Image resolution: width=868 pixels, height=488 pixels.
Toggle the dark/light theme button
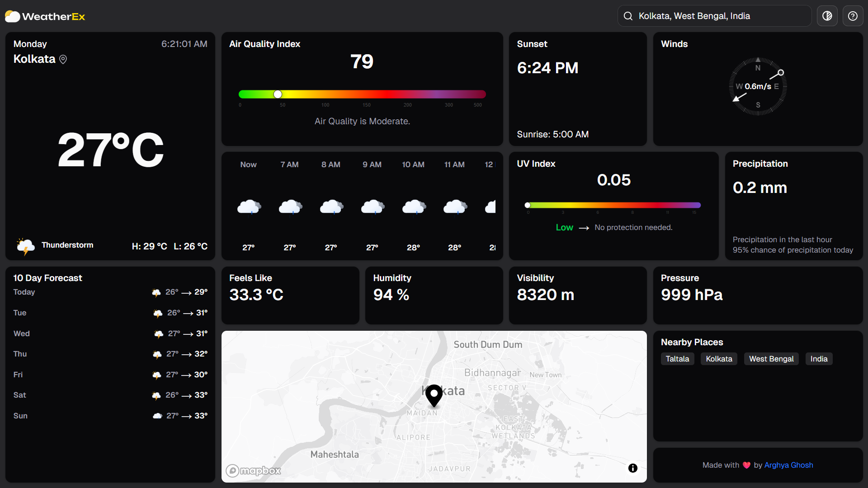pyautogui.click(x=827, y=16)
